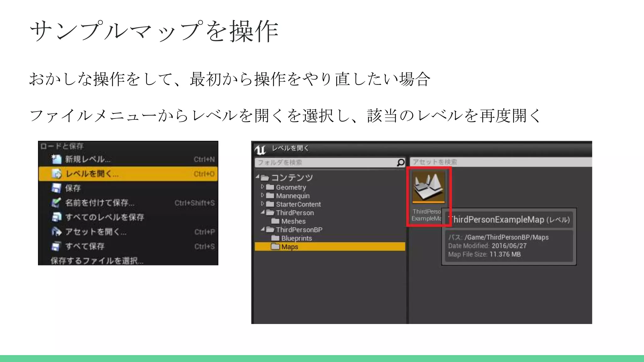The image size is (644, 362).
Task: Select the Mannequin folder in tree
Action: tap(293, 196)
